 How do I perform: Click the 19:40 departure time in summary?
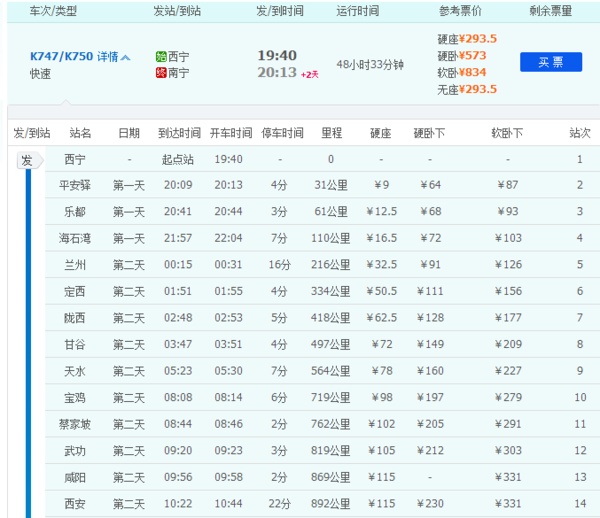pos(277,55)
